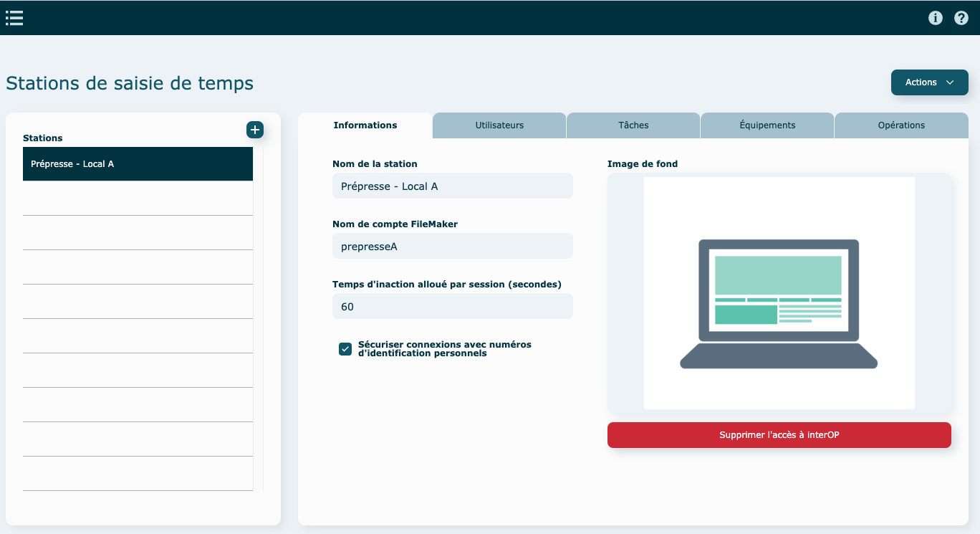Open the Tâches tab
This screenshot has width=980, height=534.
[x=633, y=125]
